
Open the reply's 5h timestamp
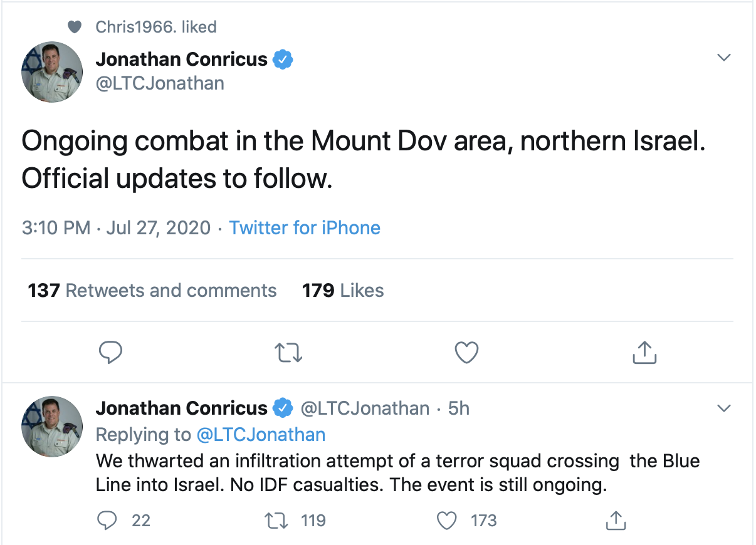pos(459,408)
